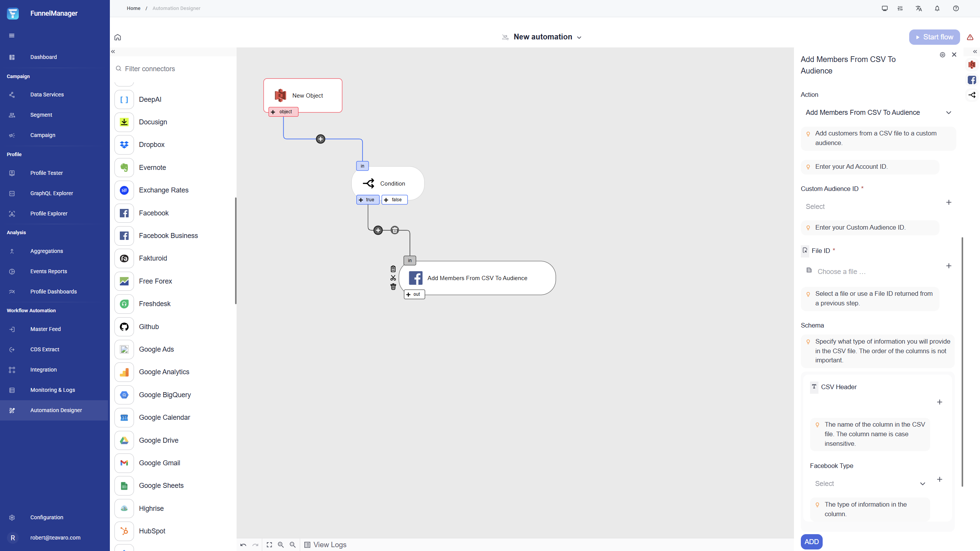The image size is (980, 551).
Task: Click the true output port
Action: (368, 200)
